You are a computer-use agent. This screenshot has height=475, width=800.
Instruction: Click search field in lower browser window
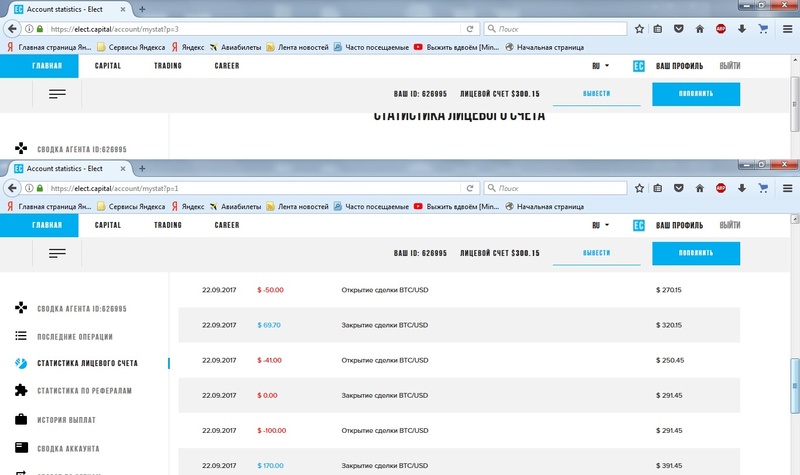(x=555, y=188)
